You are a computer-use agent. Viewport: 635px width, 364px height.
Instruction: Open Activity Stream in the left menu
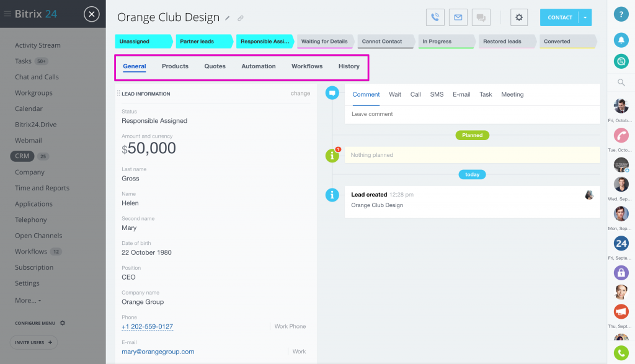click(x=38, y=45)
